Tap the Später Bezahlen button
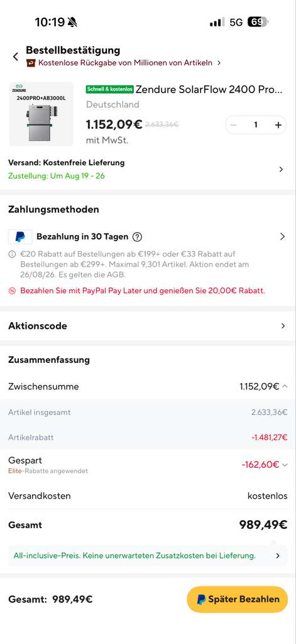 point(238,599)
